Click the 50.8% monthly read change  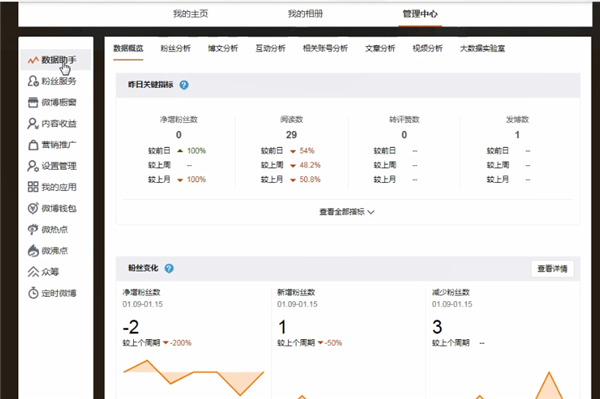pyautogui.click(x=310, y=179)
